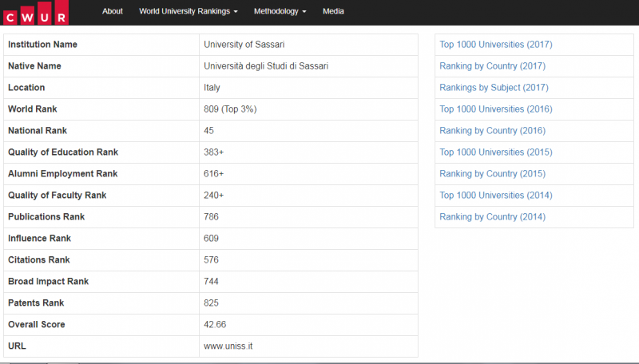Expand World University Rankings dropdown

coord(189,11)
